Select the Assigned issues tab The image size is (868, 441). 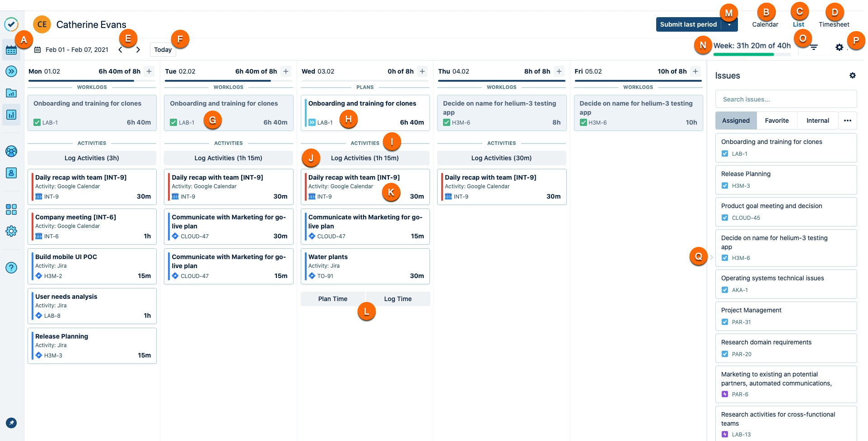(x=736, y=121)
